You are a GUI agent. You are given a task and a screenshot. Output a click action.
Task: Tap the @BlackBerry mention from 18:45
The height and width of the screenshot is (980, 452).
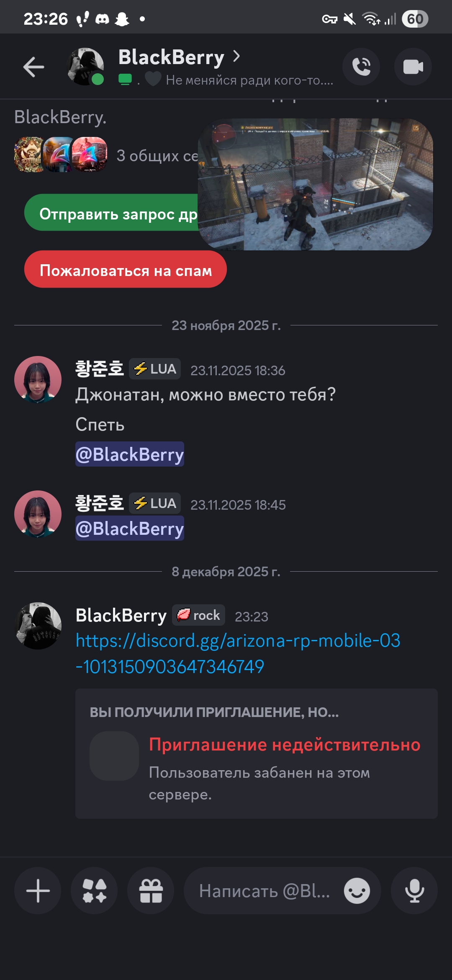[x=130, y=529]
